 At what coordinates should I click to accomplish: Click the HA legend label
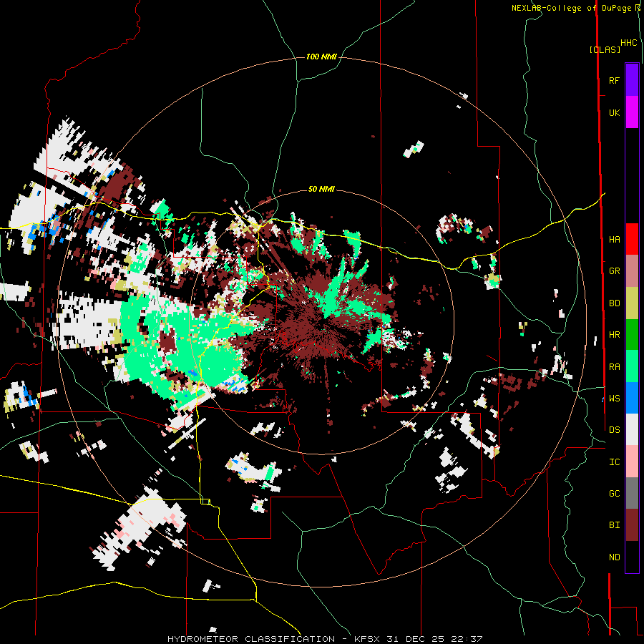pos(614,239)
